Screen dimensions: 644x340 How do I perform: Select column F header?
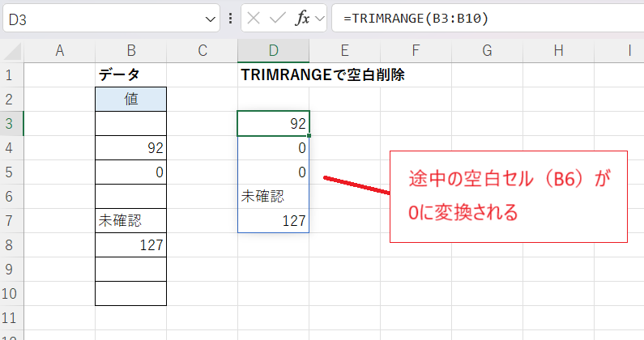click(x=416, y=50)
